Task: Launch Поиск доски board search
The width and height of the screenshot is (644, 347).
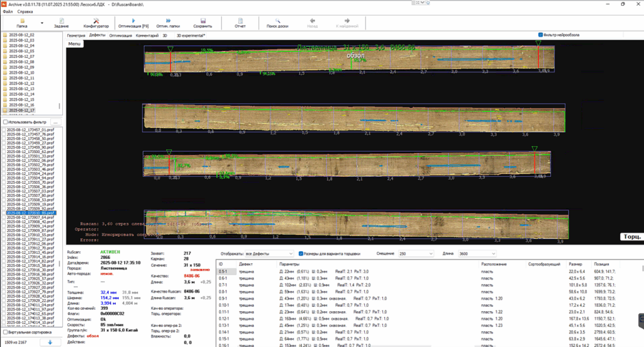Action: point(277,23)
